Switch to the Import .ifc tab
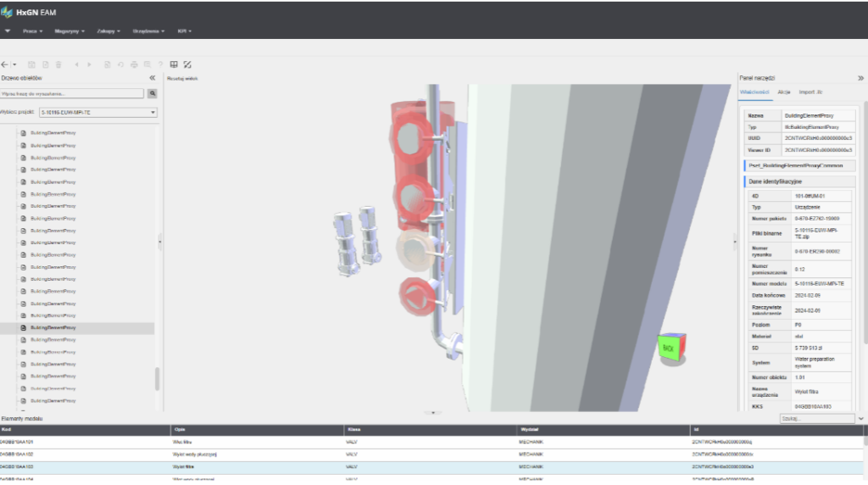868x485 pixels. tap(810, 92)
